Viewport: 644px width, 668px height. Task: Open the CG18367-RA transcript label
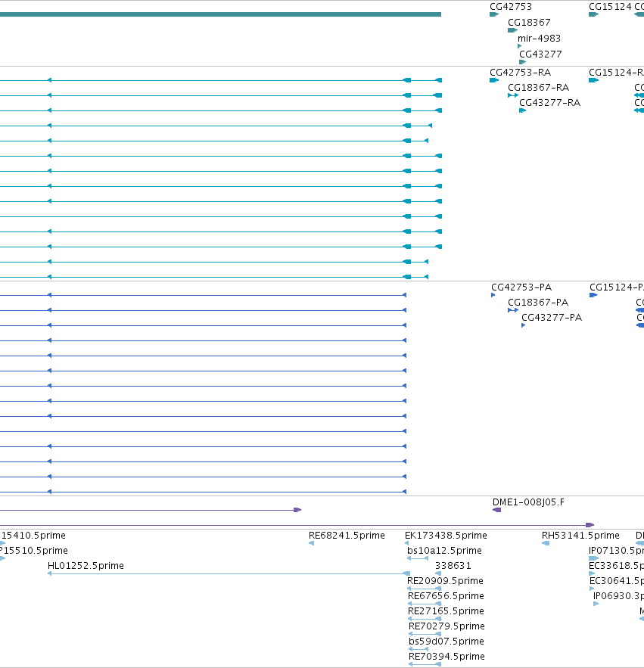[x=538, y=88]
